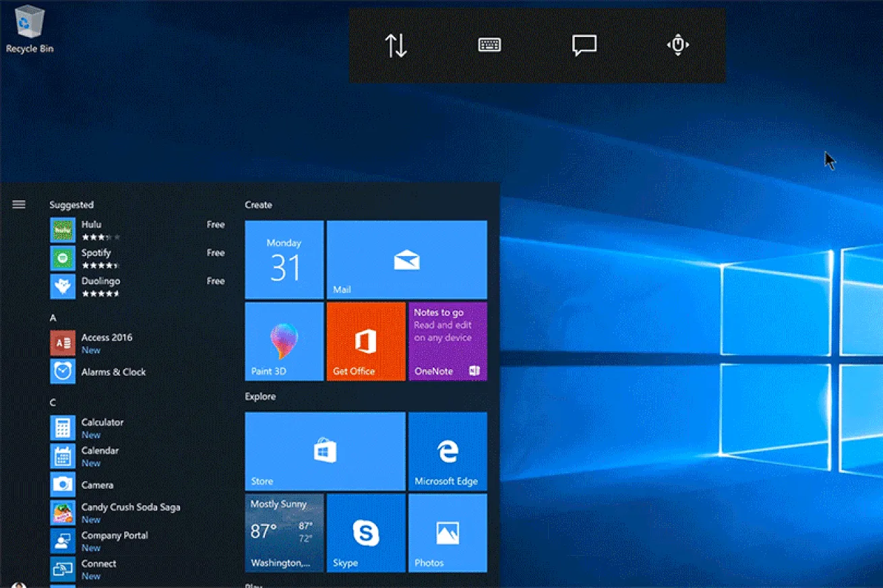The height and width of the screenshot is (588, 883).
Task: Open the chat speech bubble icon
Action: click(584, 45)
